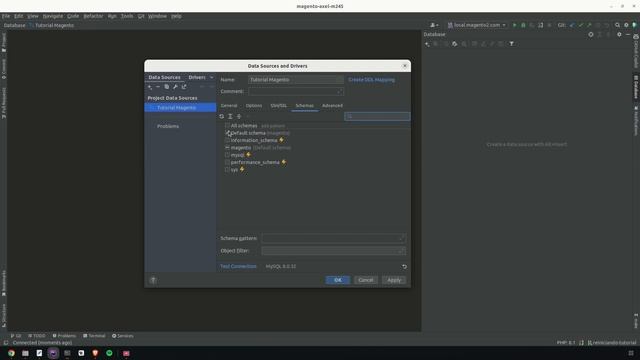The width and height of the screenshot is (640, 360).
Task: Expand the Object filter field
Action: point(401,251)
